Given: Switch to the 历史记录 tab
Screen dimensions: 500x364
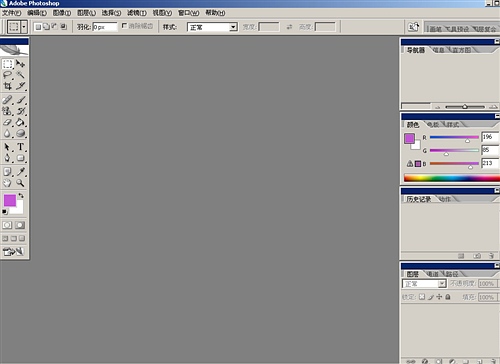Looking at the screenshot, I should (418, 199).
